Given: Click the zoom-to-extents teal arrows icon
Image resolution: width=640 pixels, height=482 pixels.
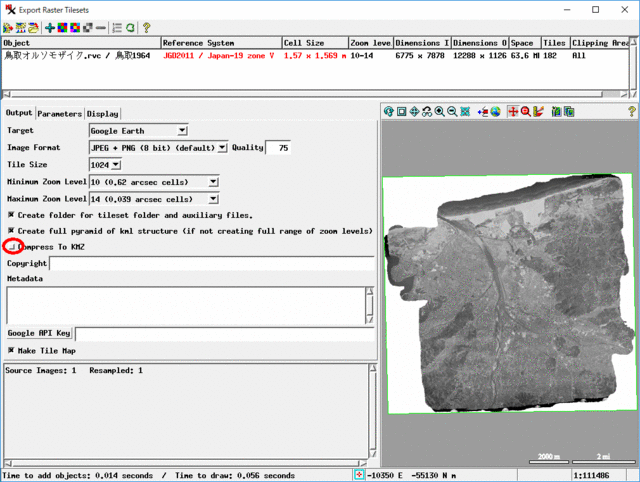Looking at the screenshot, I should pos(465,111).
